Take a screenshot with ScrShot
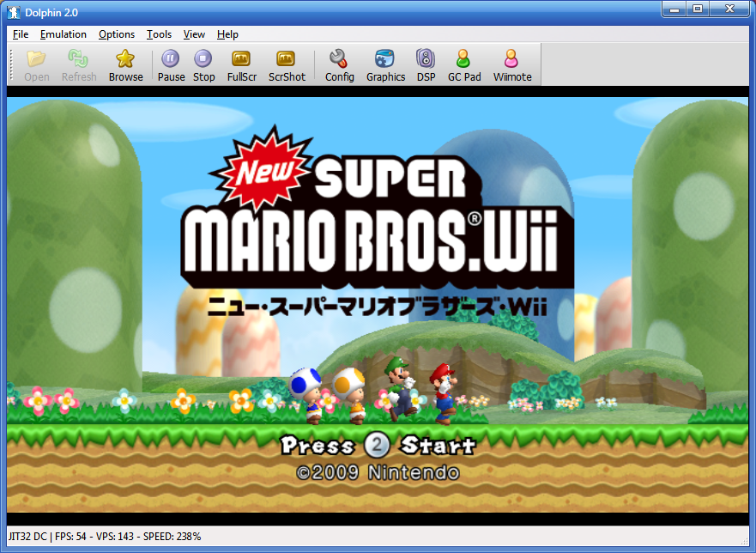Screen dimensions: 756x553 [287, 65]
